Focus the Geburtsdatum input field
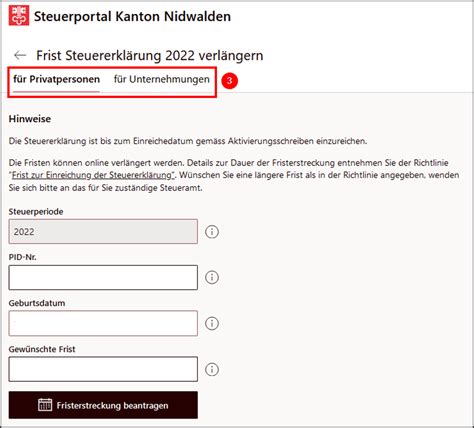Image resolution: width=474 pixels, height=428 pixels. pos(103,323)
